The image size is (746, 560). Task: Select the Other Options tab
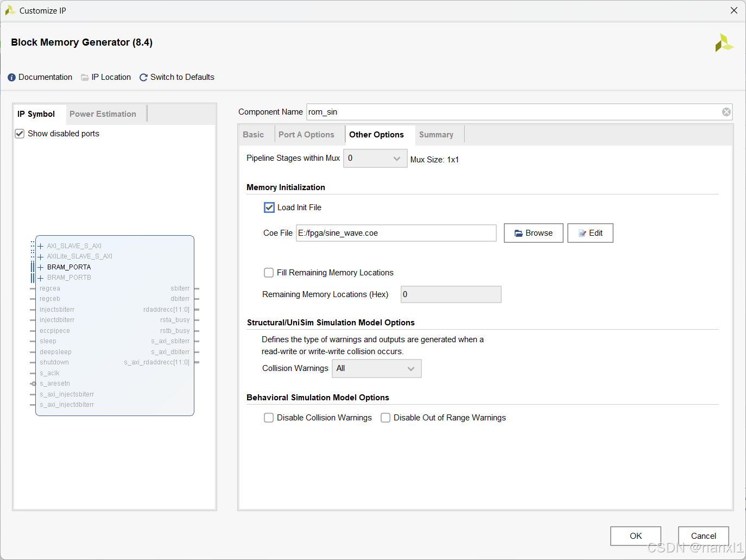pyautogui.click(x=376, y=135)
